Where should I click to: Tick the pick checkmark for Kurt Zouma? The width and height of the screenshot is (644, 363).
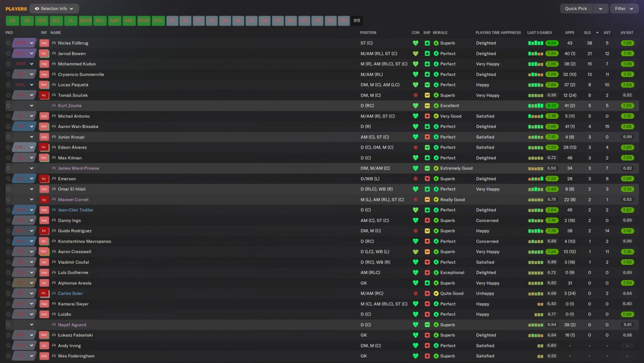pyautogui.click(x=9, y=106)
